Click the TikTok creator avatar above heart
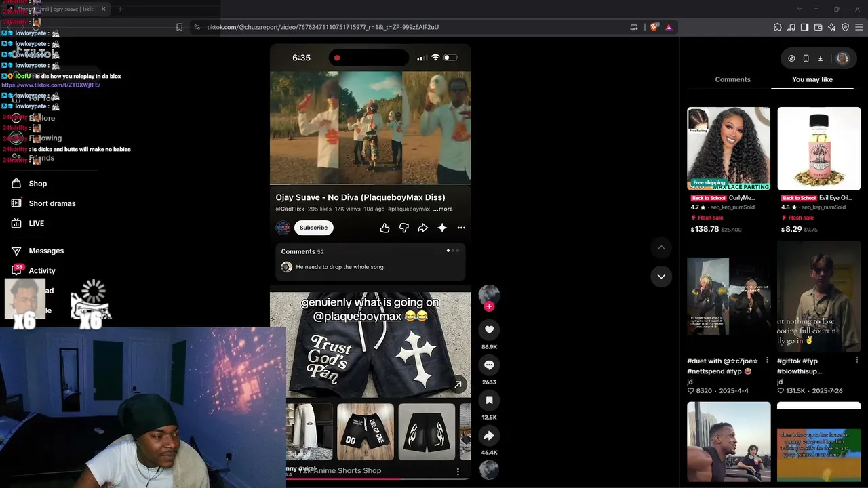 pos(489,295)
